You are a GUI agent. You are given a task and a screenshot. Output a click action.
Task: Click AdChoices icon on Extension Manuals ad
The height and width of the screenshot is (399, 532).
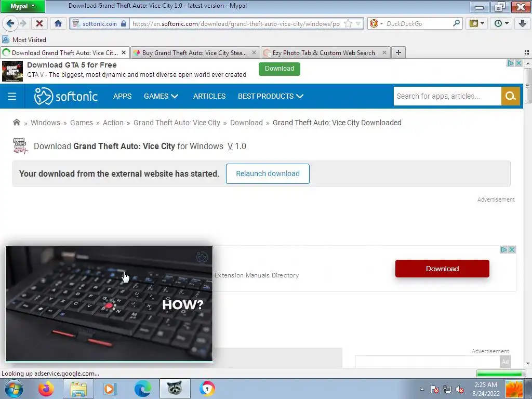coord(504,250)
